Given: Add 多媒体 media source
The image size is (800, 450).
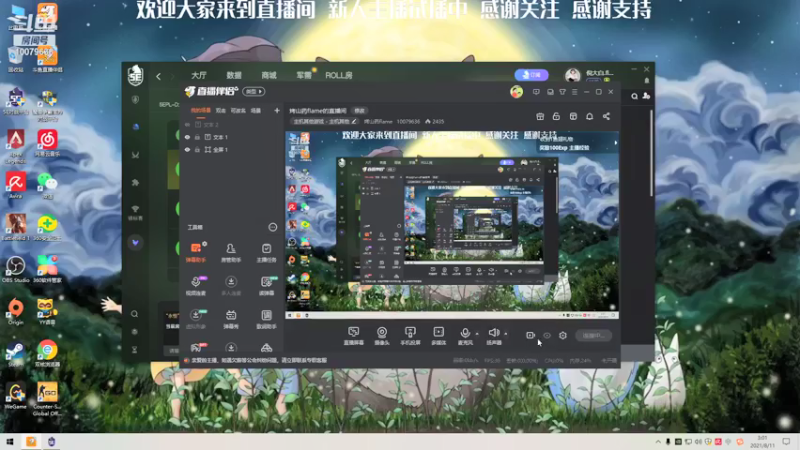Looking at the screenshot, I should [x=438, y=336].
